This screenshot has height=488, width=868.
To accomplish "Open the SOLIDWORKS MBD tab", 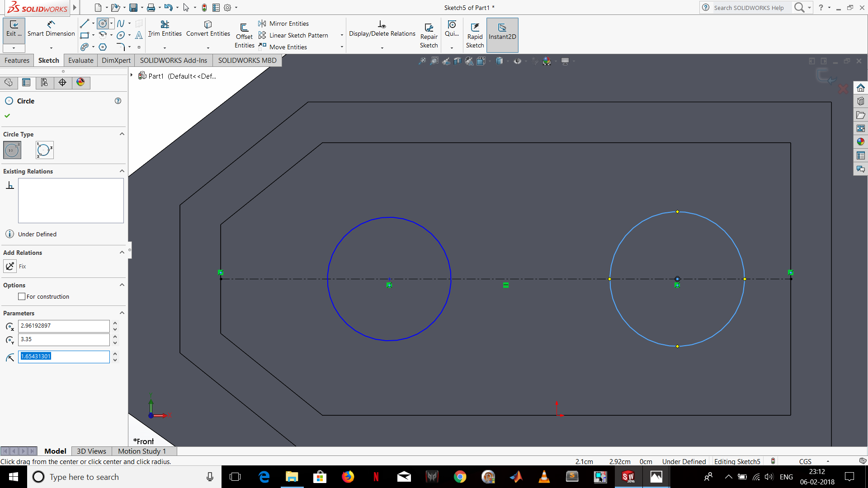I will (x=247, y=61).
